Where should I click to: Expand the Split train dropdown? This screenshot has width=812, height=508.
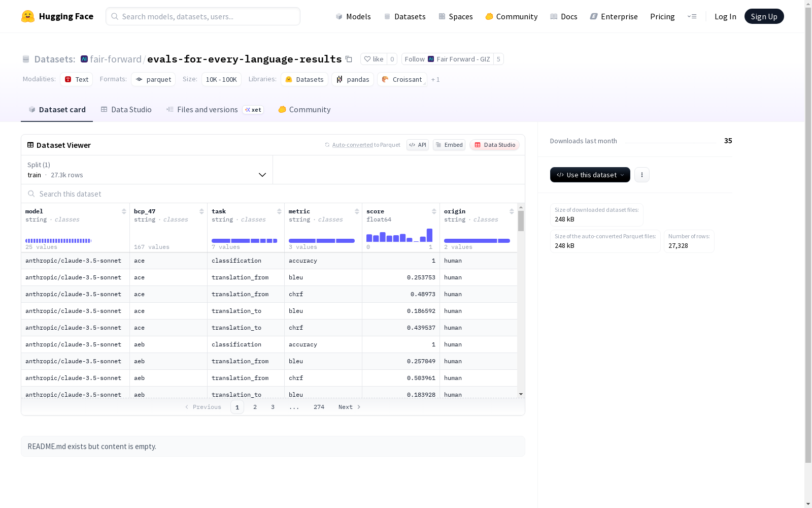[x=147, y=170]
